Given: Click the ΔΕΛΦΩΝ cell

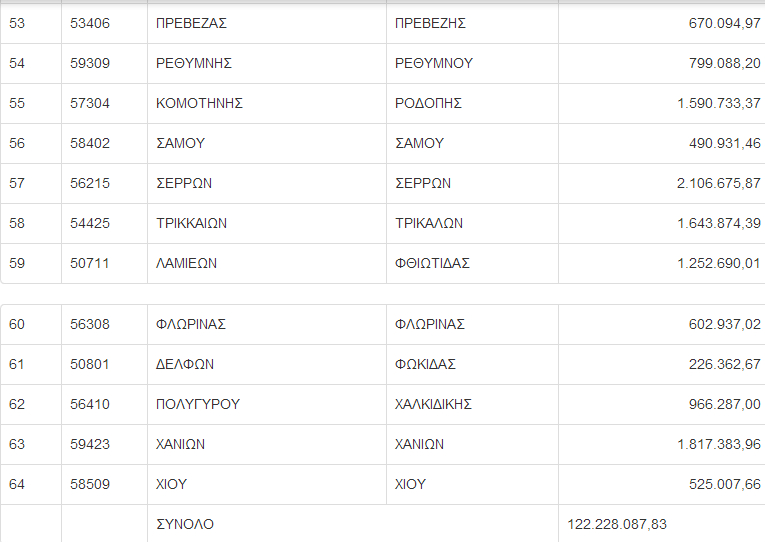Looking at the screenshot, I should (x=185, y=364).
